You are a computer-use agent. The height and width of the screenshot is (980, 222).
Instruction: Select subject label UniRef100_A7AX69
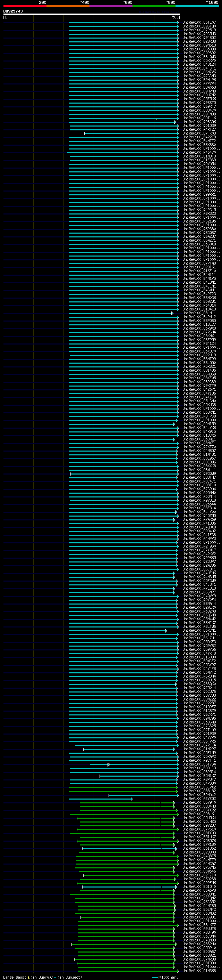[199, 519]
